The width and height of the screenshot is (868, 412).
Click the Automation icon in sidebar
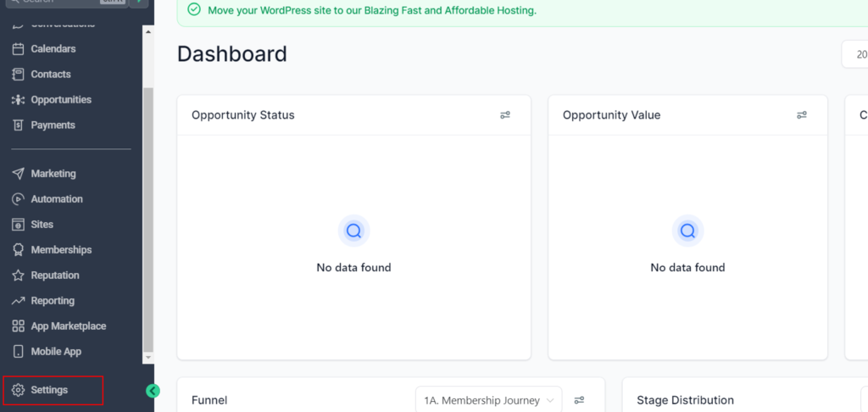[18, 199]
